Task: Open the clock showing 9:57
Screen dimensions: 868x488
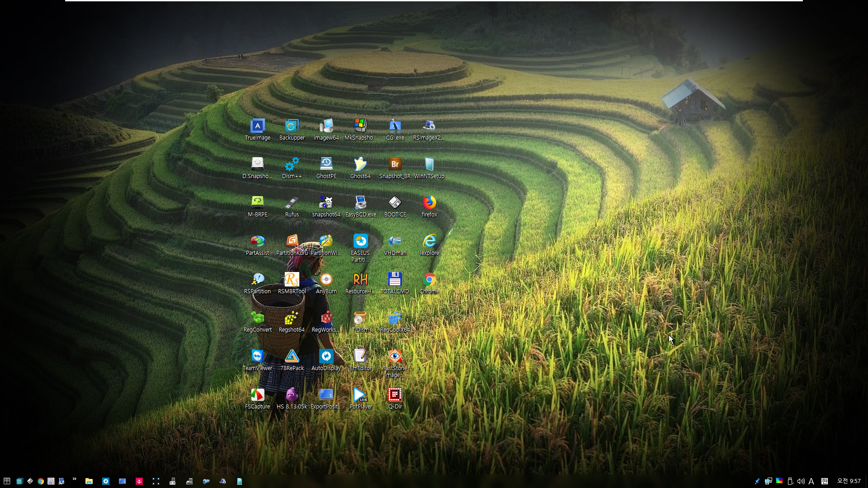Action: click(849, 481)
